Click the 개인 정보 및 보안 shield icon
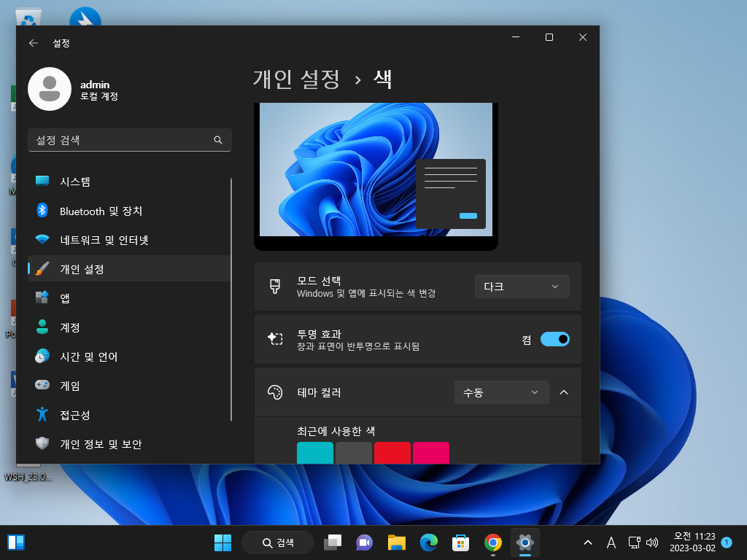This screenshot has height=560, width=747. [42, 443]
